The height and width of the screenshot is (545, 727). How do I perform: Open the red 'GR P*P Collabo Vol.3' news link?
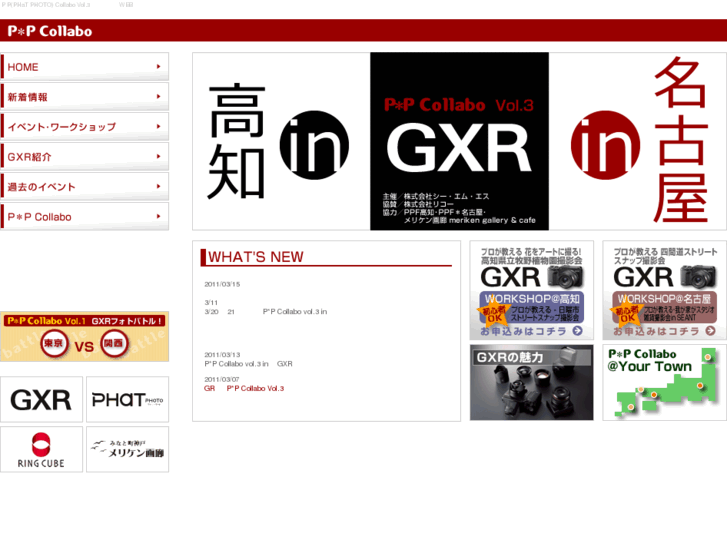coord(244,388)
